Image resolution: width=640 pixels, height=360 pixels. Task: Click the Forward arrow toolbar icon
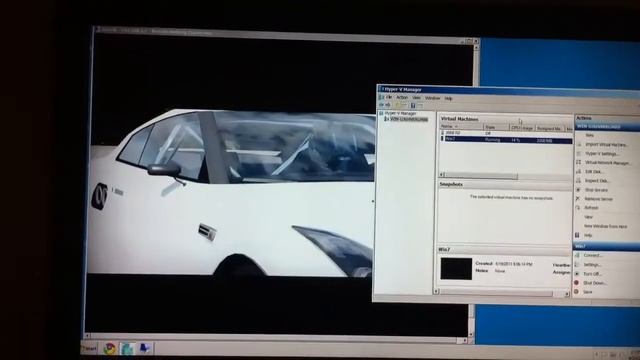point(388,105)
